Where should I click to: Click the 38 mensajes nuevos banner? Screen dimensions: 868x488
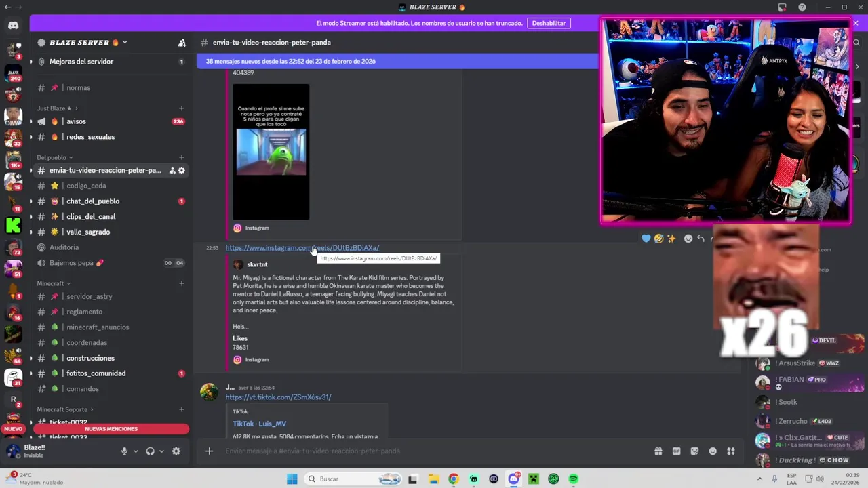(x=397, y=61)
